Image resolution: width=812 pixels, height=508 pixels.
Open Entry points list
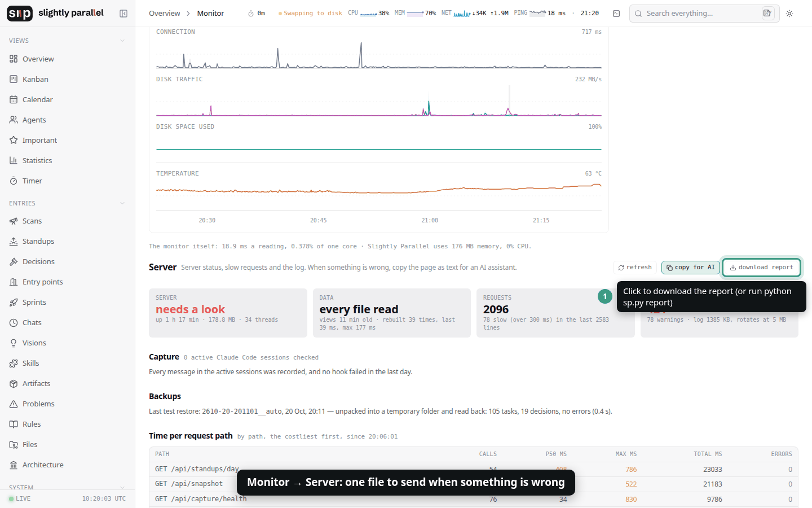(x=68, y=282)
